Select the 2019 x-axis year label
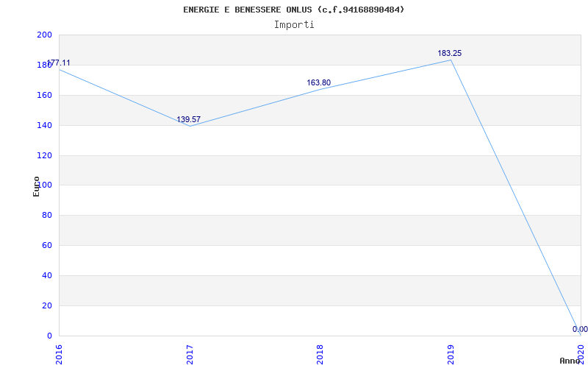 tap(451, 355)
